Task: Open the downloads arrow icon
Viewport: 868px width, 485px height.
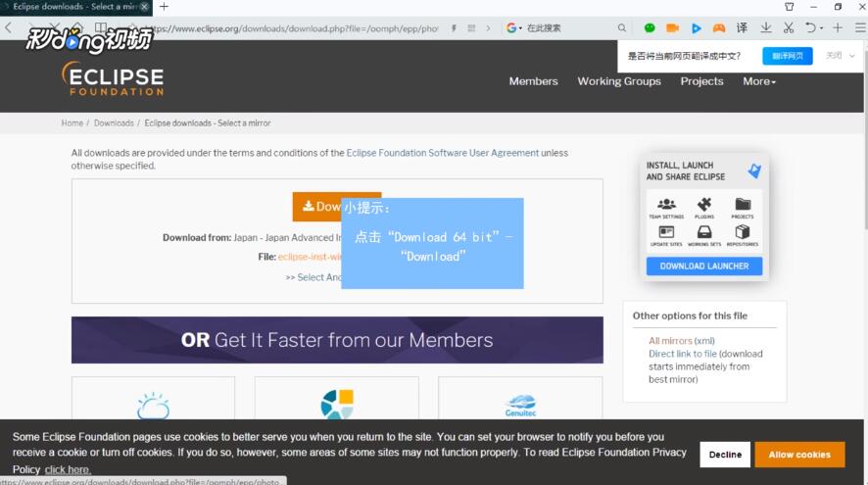Action: click(765, 27)
